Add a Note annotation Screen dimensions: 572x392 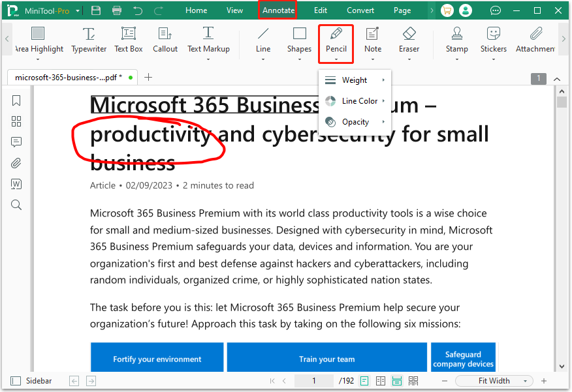[x=372, y=40]
